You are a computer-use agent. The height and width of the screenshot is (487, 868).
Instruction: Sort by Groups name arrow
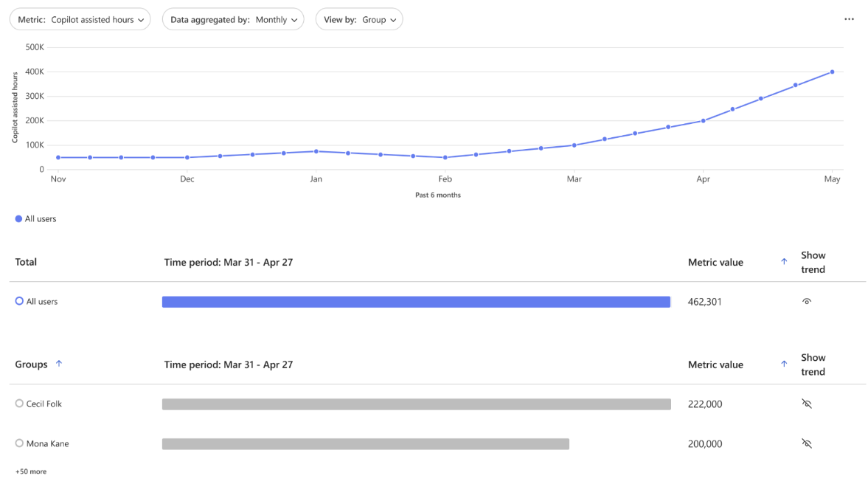[x=59, y=364]
